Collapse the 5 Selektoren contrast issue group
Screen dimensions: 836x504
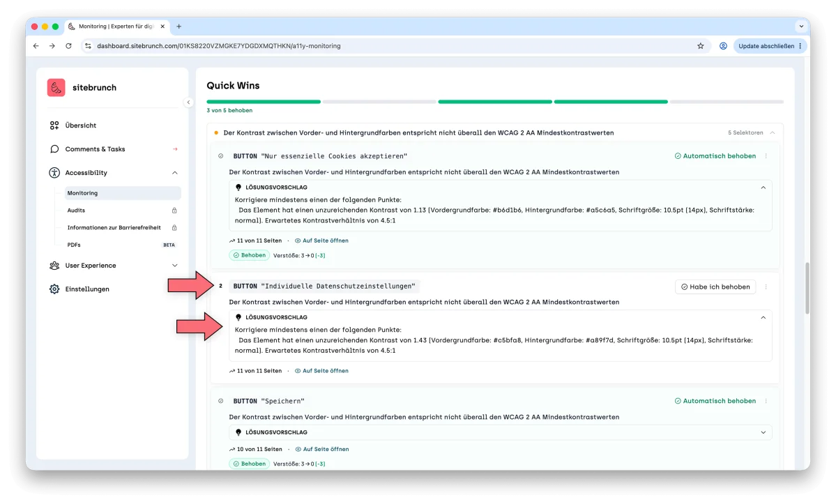coord(772,132)
